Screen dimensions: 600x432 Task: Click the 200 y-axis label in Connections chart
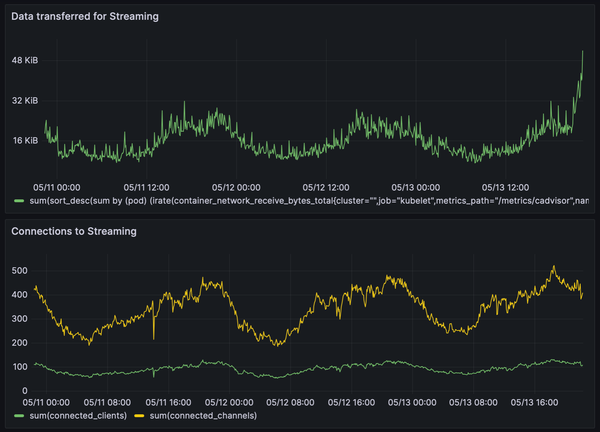(20, 343)
